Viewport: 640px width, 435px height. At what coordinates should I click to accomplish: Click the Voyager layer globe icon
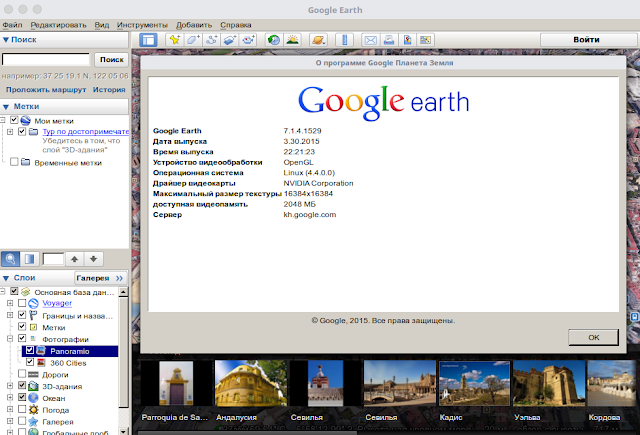tap(33, 303)
